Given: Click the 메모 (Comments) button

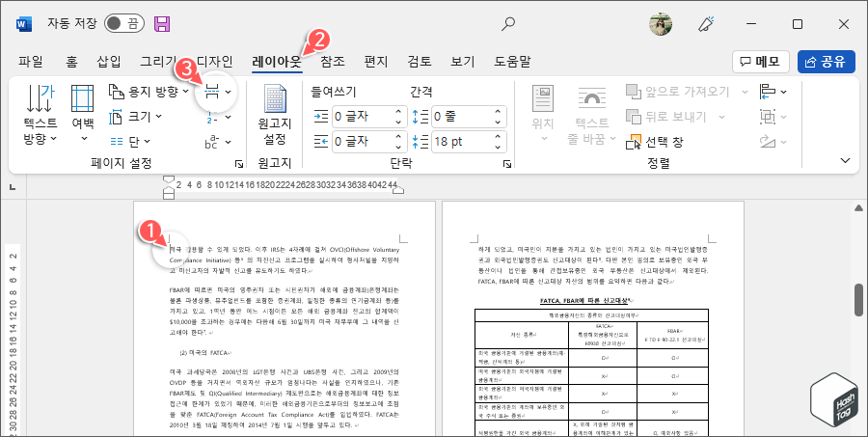Looking at the screenshot, I should (761, 62).
